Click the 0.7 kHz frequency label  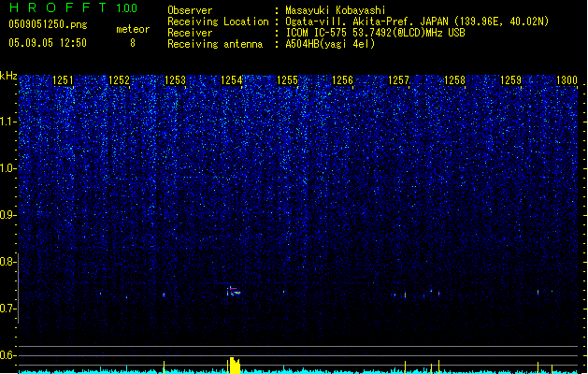[x=7, y=309]
